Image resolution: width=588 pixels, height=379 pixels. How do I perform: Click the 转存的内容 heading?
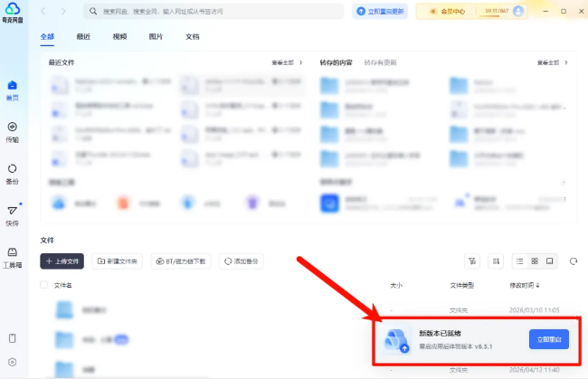point(336,62)
